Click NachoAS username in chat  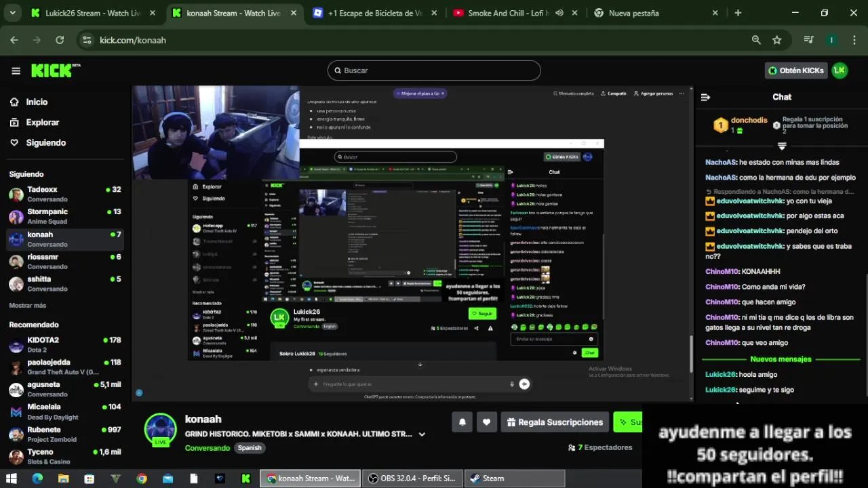(720, 163)
